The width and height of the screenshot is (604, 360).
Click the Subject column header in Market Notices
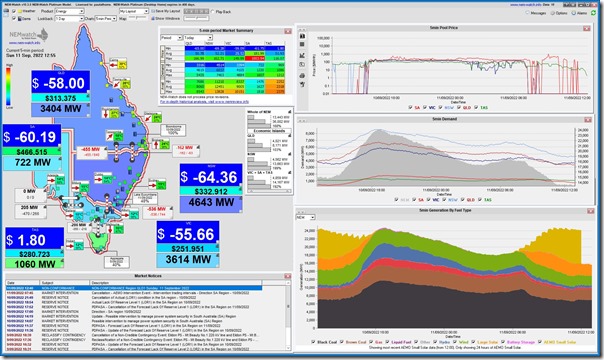[x=64, y=283]
